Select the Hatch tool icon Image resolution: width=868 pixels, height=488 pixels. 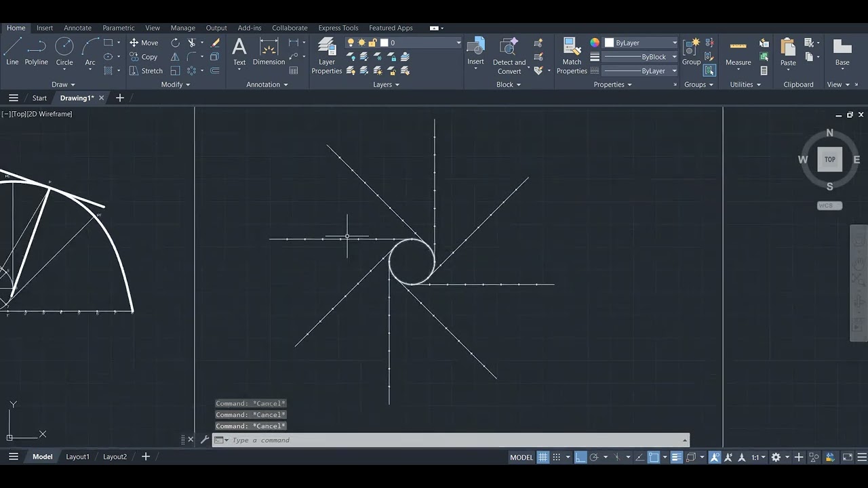108,70
